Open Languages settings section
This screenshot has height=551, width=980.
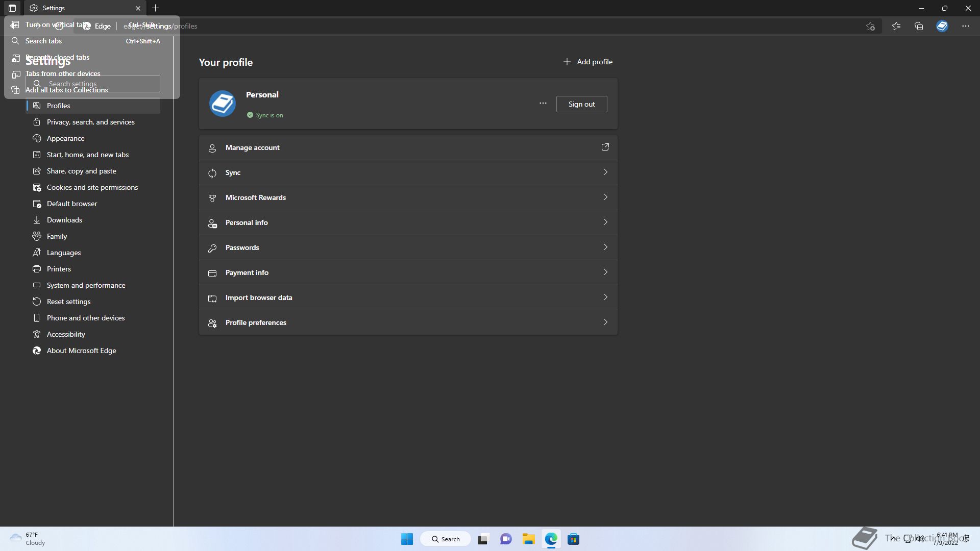click(93, 253)
